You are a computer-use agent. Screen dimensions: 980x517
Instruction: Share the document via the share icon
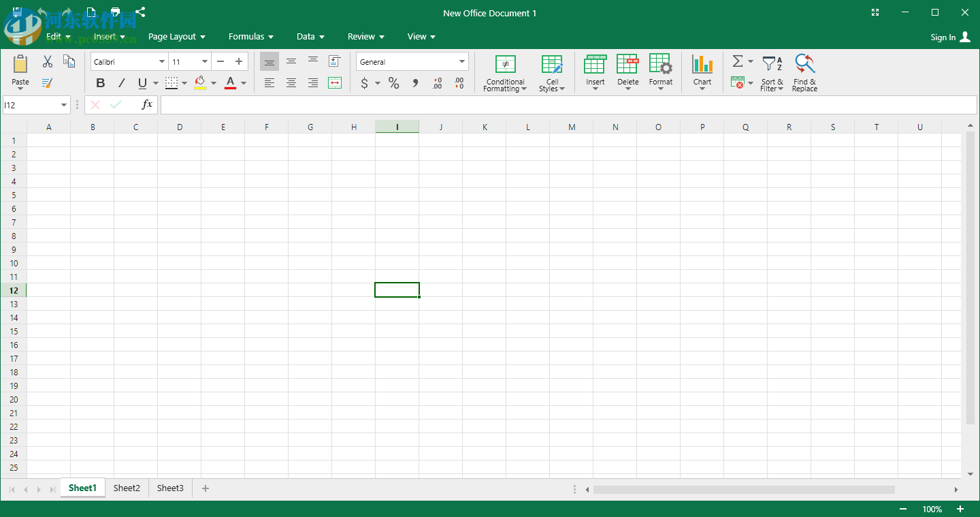(x=140, y=12)
